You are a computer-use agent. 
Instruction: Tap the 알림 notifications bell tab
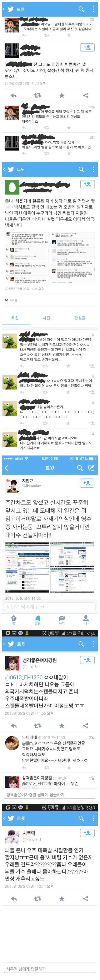pos(37,620)
